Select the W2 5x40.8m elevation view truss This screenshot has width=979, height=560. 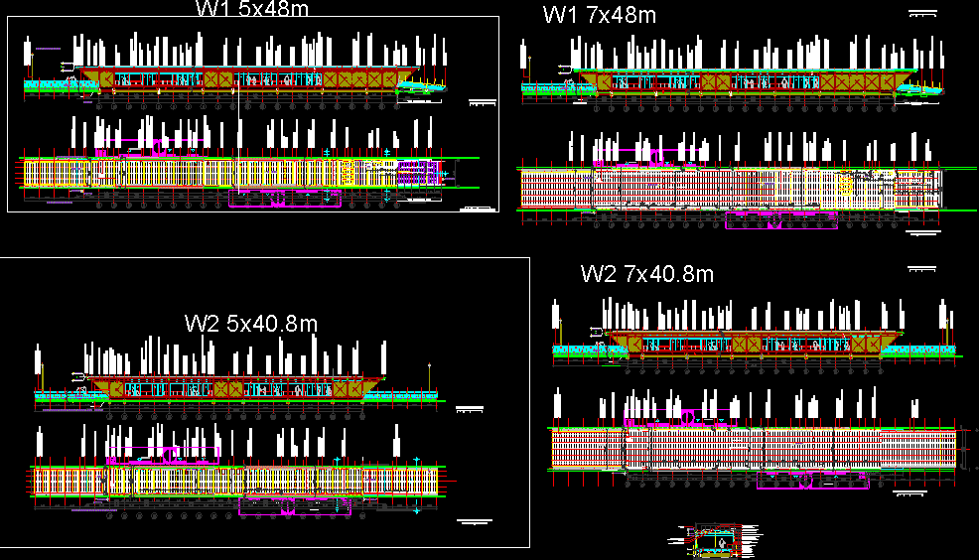(x=235, y=388)
